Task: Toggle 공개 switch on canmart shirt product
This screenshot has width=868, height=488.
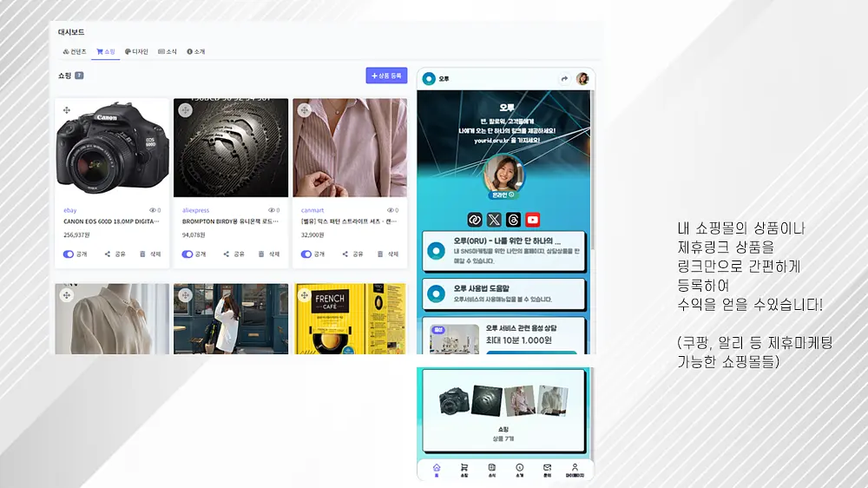Action: (x=306, y=254)
